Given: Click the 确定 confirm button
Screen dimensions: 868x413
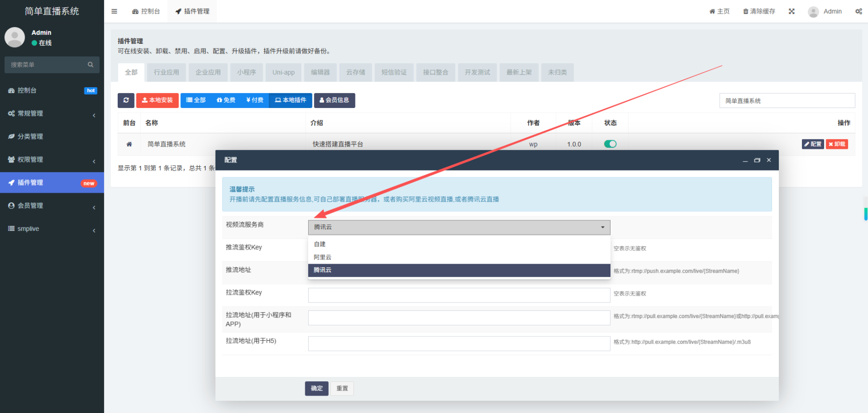Looking at the screenshot, I should coord(316,388).
